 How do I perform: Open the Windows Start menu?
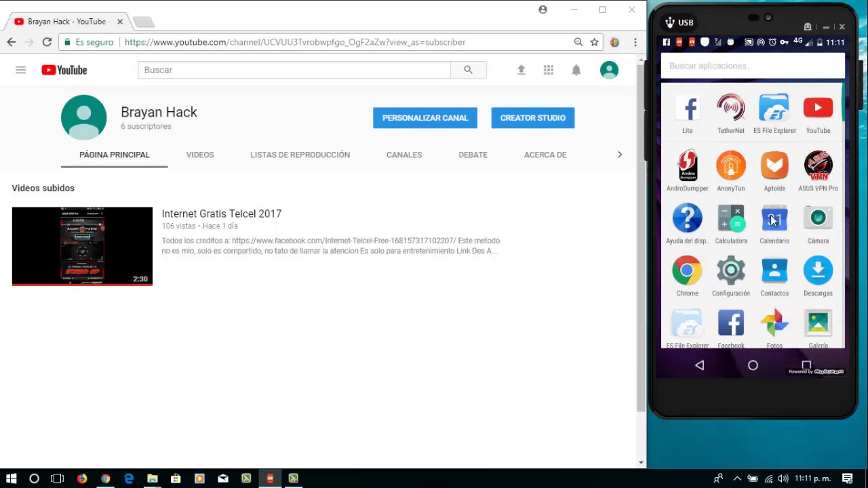[12, 479]
